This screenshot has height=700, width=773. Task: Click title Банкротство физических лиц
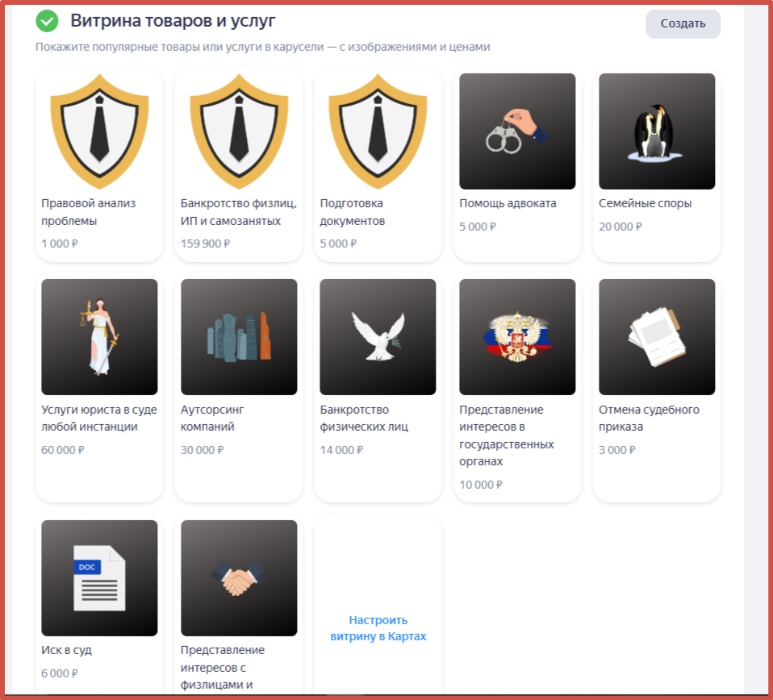pos(364,418)
